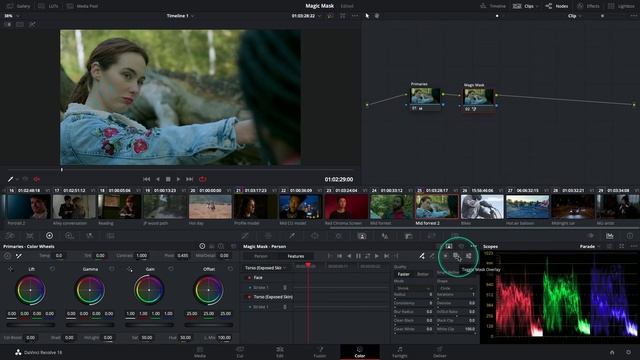Reset the Offset color wheel

point(230,269)
